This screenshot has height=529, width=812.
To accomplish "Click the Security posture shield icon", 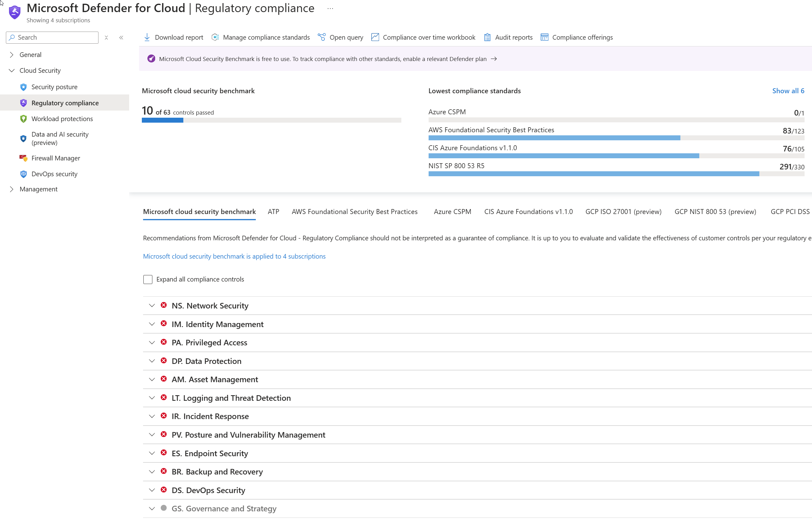I will coord(23,87).
